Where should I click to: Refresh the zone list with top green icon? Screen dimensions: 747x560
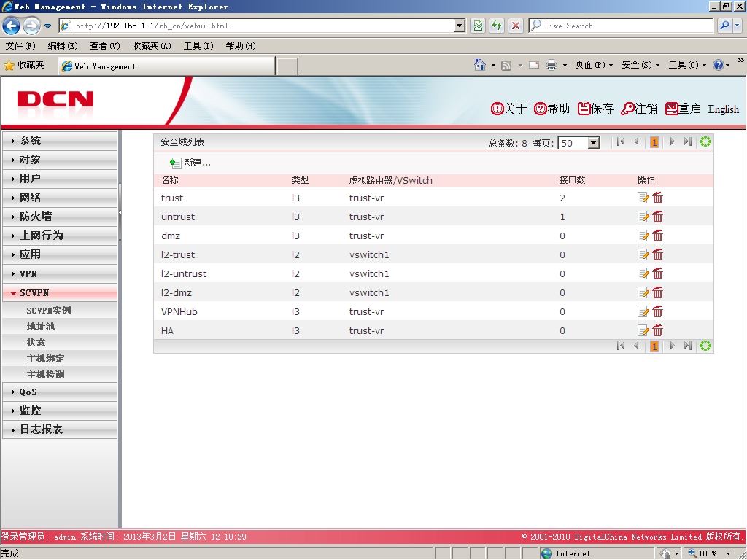point(705,142)
